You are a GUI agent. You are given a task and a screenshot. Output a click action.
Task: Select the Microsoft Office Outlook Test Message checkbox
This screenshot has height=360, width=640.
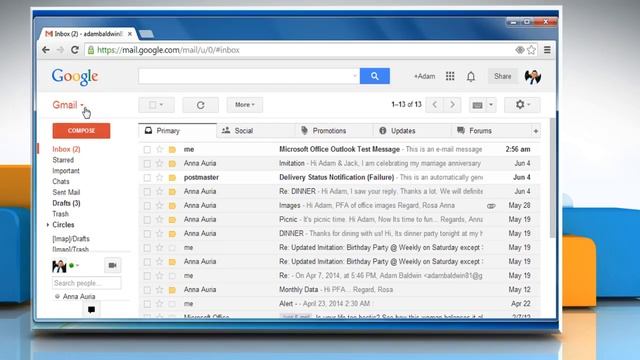[x=147, y=149]
